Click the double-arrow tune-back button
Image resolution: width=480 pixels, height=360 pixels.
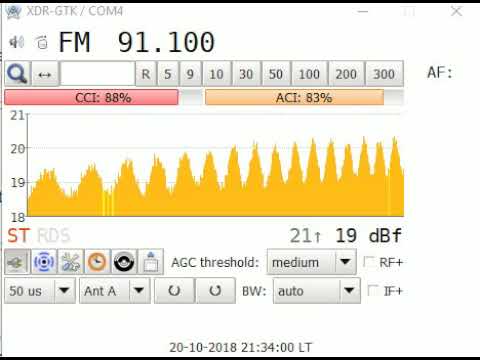pyautogui.click(x=45, y=74)
